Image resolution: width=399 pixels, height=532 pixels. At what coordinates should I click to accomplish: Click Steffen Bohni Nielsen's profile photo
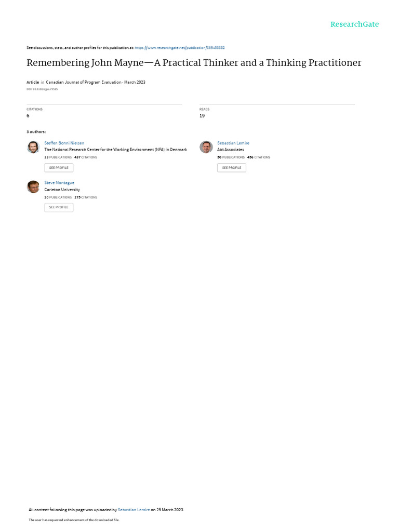click(33, 147)
